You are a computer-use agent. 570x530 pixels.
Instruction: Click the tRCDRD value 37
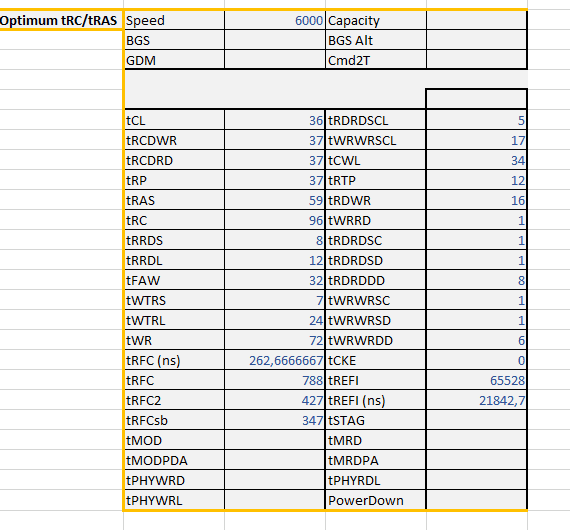tap(275, 160)
